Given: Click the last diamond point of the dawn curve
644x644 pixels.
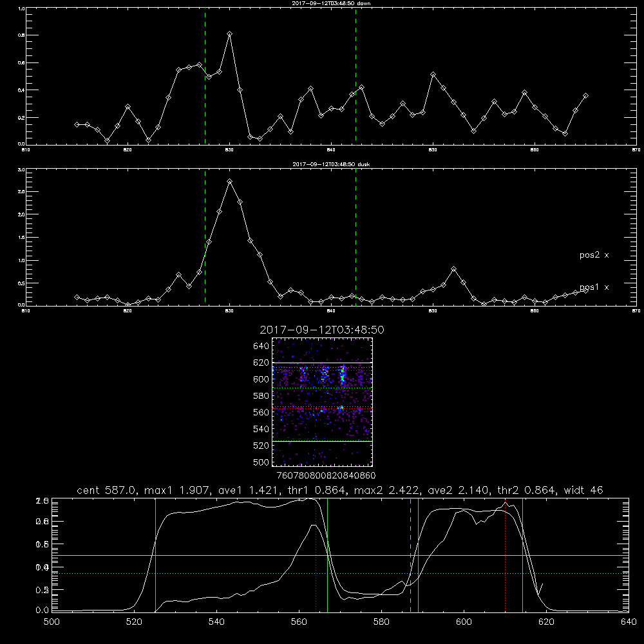Looking at the screenshot, I should [x=585, y=96].
